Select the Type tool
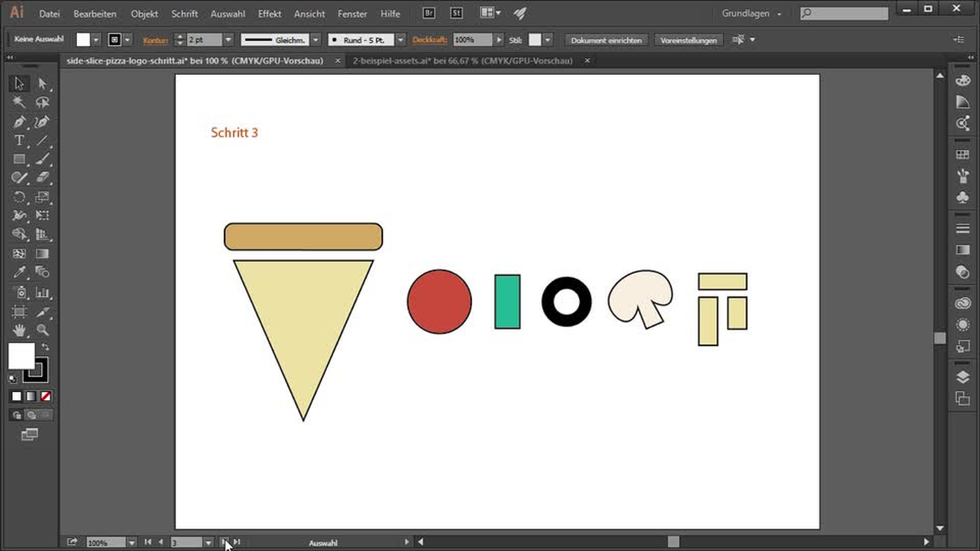980x551 pixels. (x=19, y=140)
